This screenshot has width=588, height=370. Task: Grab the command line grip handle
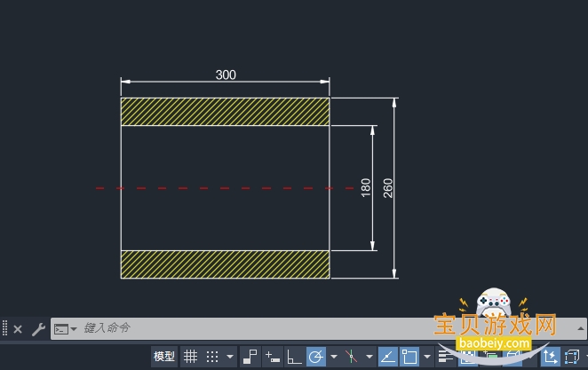pos(4,328)
